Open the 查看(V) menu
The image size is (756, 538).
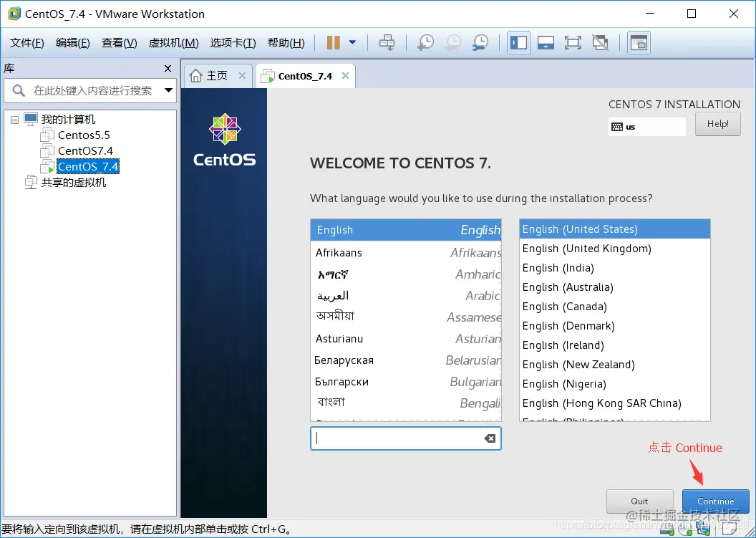click(119, 43)
